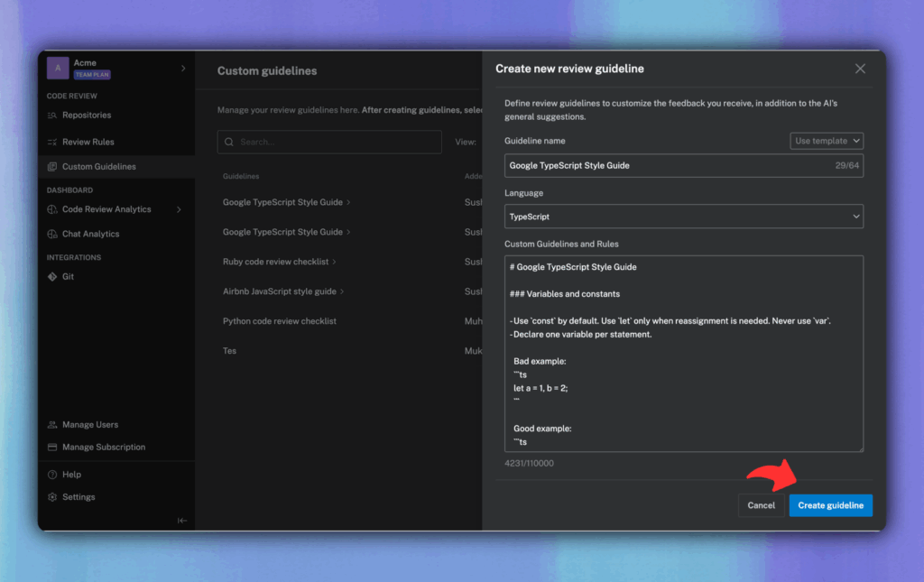
Task: Click the Create guideline button
Action: pyautogui.click(x=830, y=505)
